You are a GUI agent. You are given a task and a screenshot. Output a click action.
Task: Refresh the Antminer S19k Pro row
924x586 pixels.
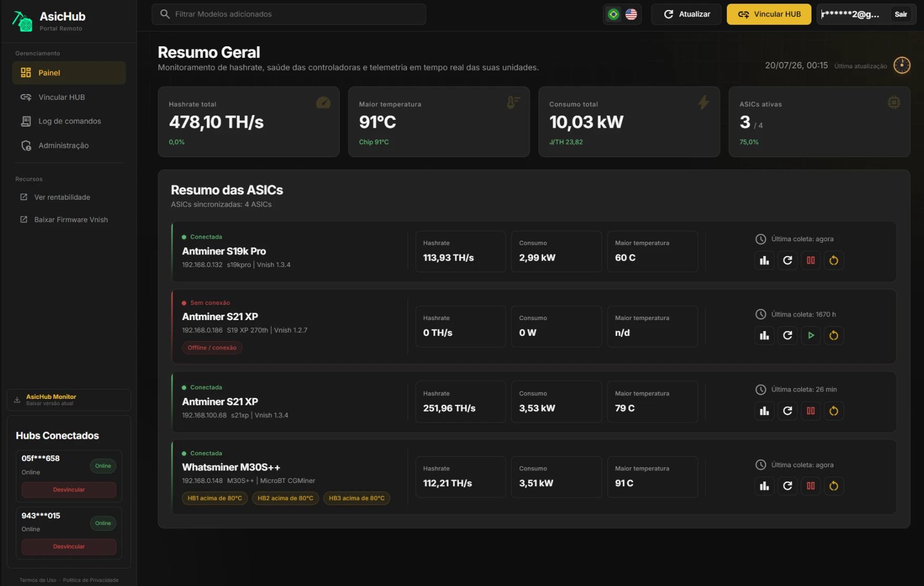(x=787, y=260)
